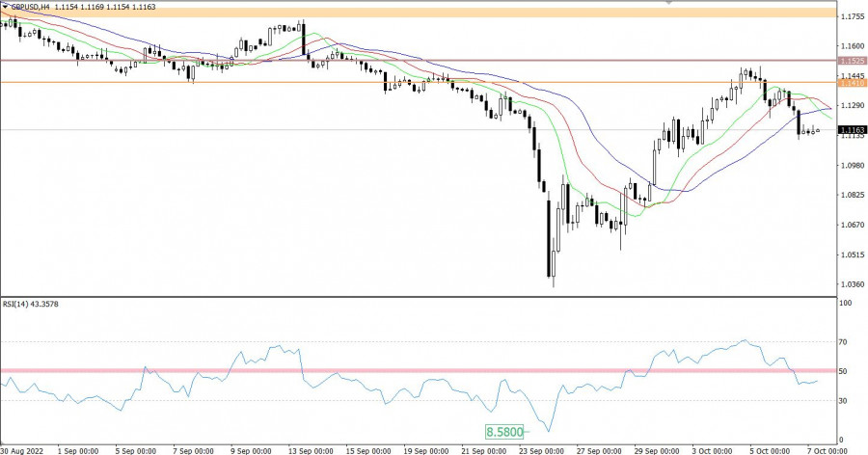Screen dimensions: 868x455
Task: Click the current price label 1.1163
Action: [851, 130]
